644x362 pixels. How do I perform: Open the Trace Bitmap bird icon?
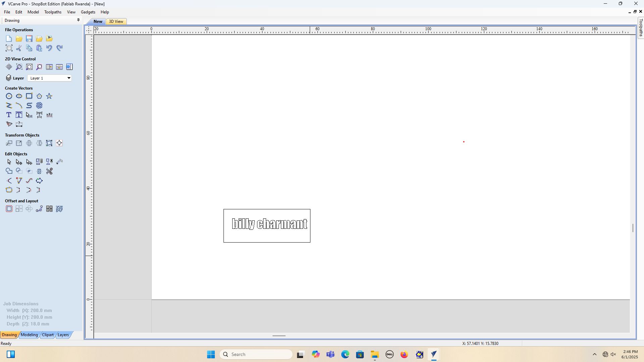point(9,124)
